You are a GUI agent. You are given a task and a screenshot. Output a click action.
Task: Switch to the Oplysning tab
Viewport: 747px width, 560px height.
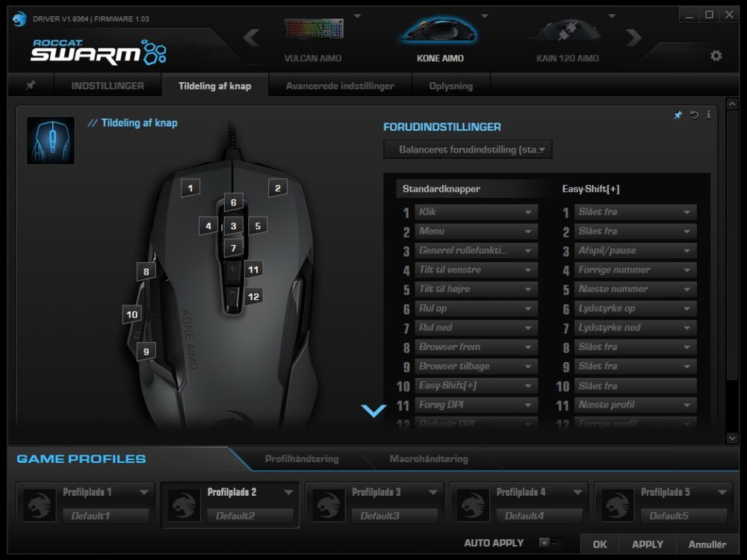click(450, 86)
